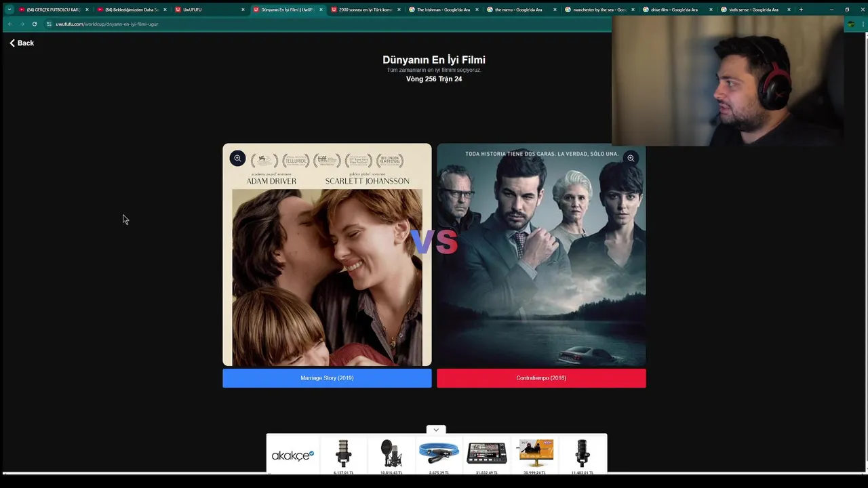Switch to 2000 sonrası en iyi Türk tab
The height and width of the screenshot is (488, 868).
[365, 9]
